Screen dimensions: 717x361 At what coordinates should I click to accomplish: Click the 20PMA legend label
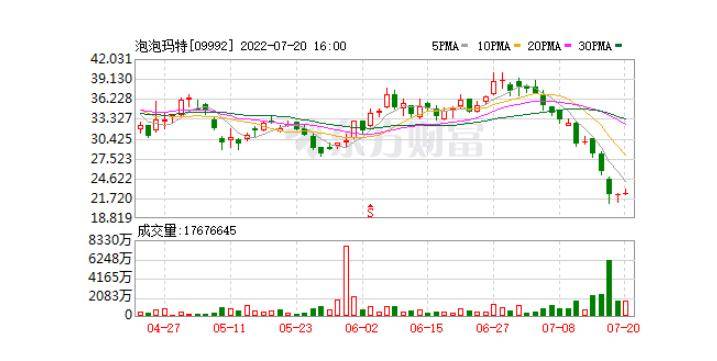click(x=544, y=46)
